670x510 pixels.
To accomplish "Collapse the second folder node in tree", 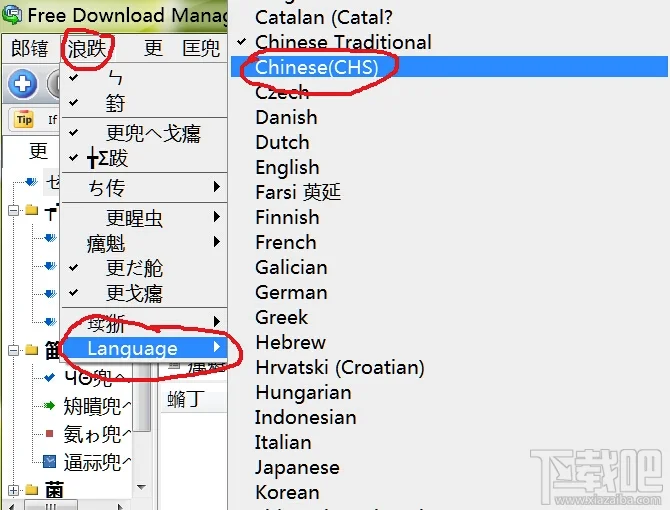I will click(x=14, y=350).
